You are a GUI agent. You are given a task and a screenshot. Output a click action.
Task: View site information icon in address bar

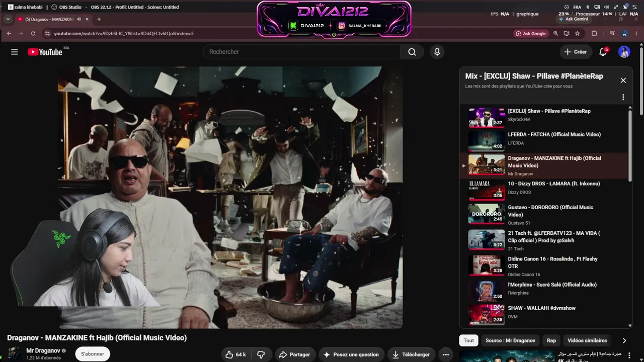click(47, 33)
